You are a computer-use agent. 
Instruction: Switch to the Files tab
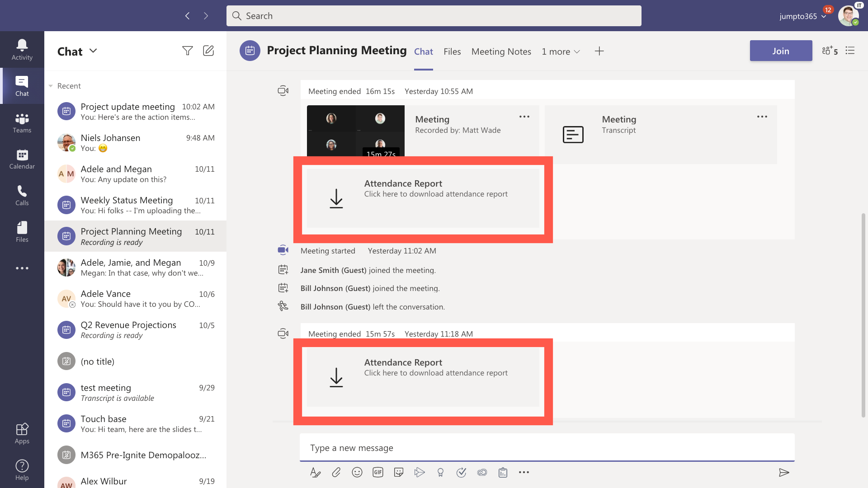(452, 52)
